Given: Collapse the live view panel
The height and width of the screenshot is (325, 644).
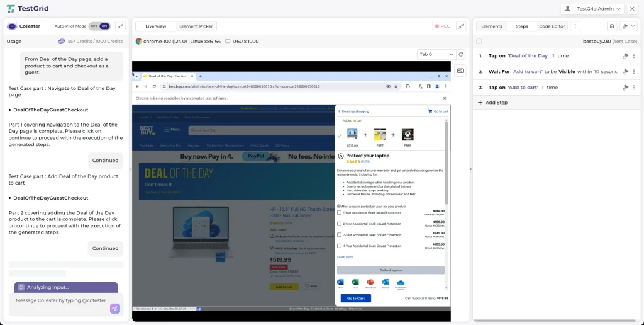Looking at the screenshot, I should point(461,26).
